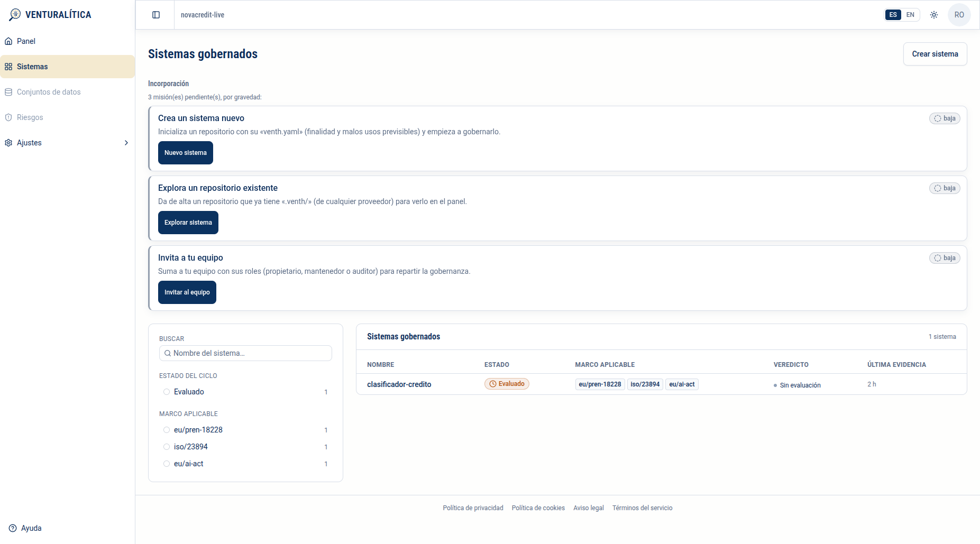The image size is (980, 544).
Task: Open the Ajustes menu item
Action: coord(68,143)
